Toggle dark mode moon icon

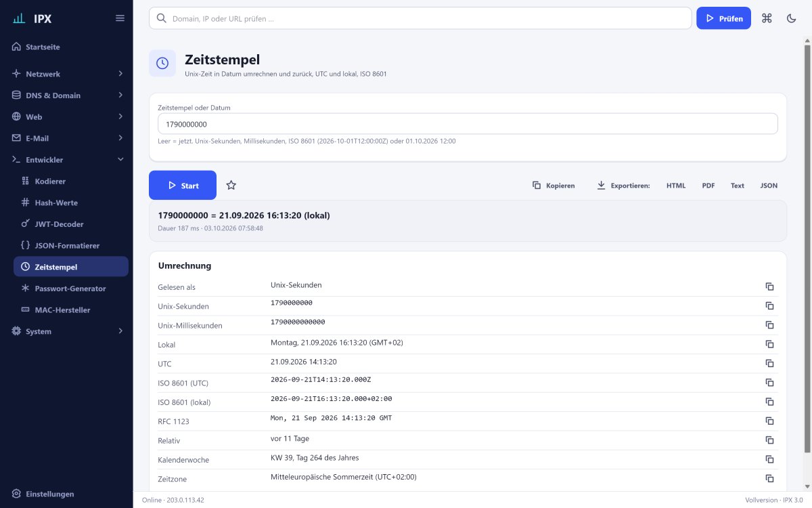coord(791,18)
